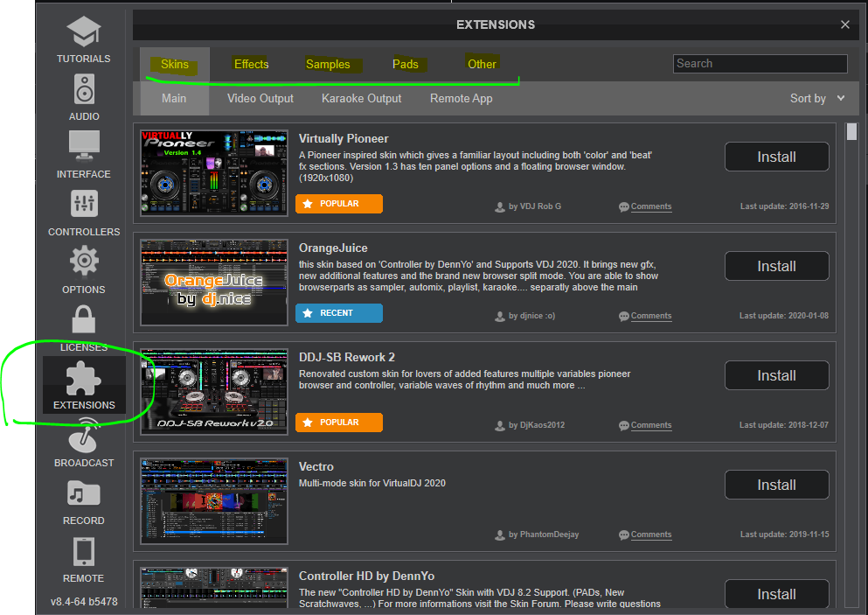This screenshot has width=868, height=615.
Task: Install the OrangeJuice skin
Action: [x=777, y=266]
